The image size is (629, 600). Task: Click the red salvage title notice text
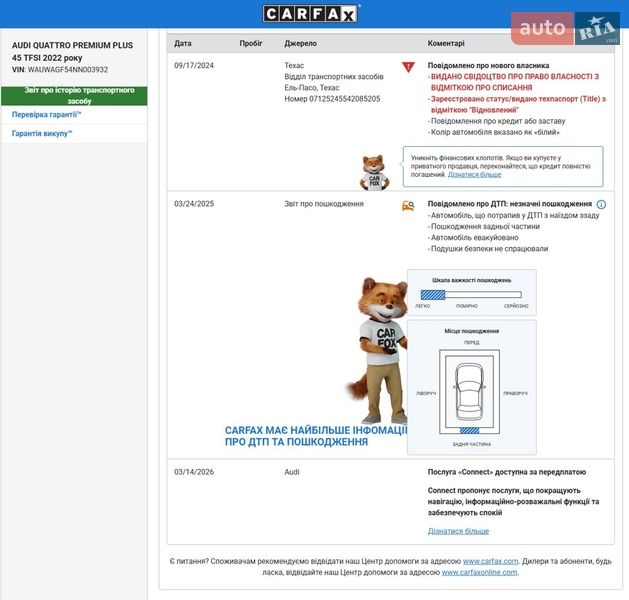pos(515,82)
